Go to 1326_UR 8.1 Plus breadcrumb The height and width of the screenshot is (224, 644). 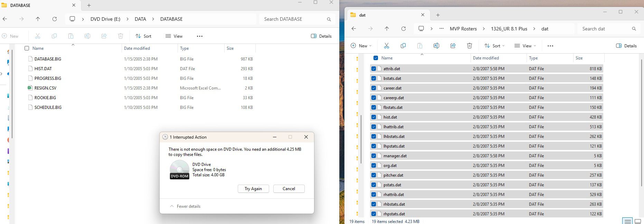pyautogui.click(x=509, y=29)
